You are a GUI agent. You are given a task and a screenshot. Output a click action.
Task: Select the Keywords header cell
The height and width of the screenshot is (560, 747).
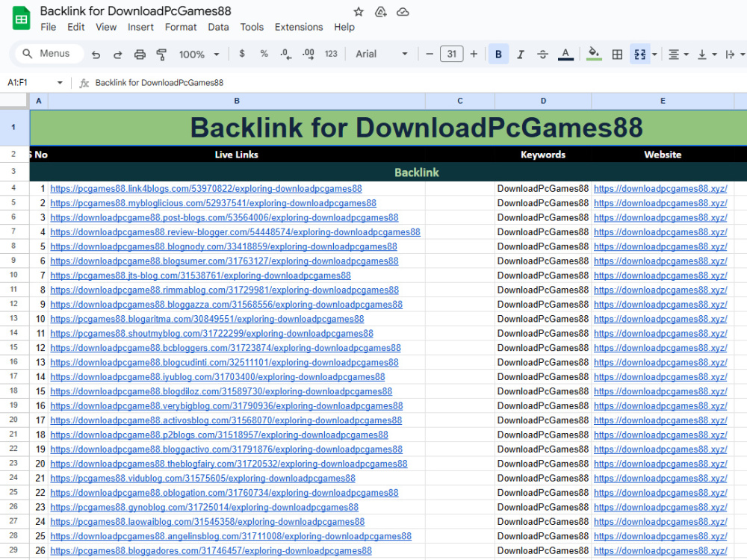[543, 155]
